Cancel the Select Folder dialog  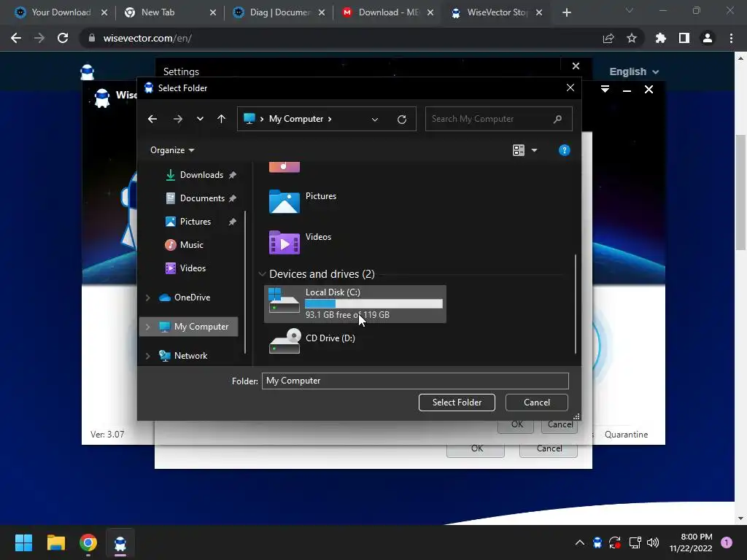[x=536, y=402]
